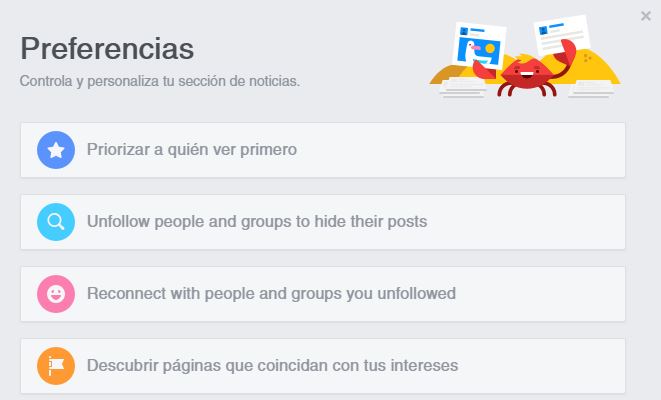Click the pink smiley face icon
The image size is (661, 400).
(56, 294)
